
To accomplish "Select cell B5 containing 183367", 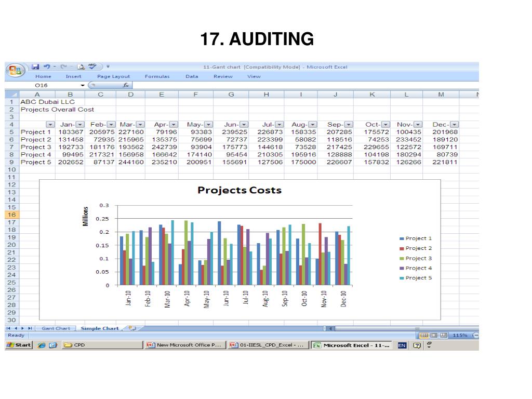I will click(x=70, y=132).
